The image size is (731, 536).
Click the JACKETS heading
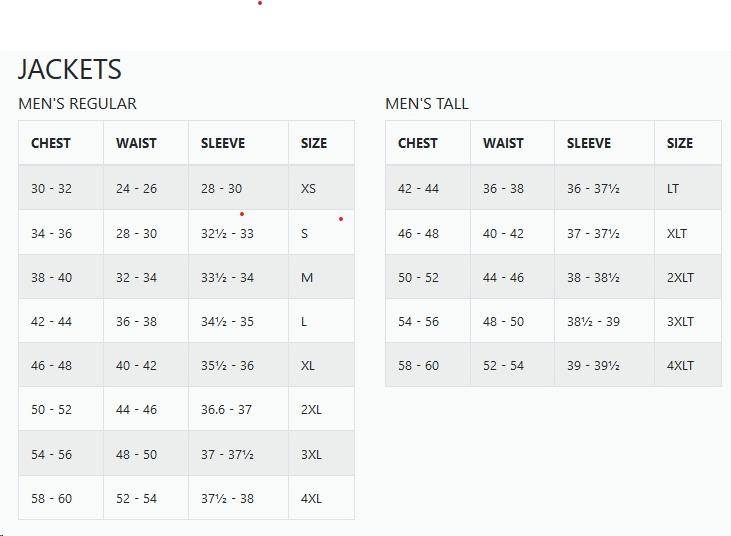70,69
